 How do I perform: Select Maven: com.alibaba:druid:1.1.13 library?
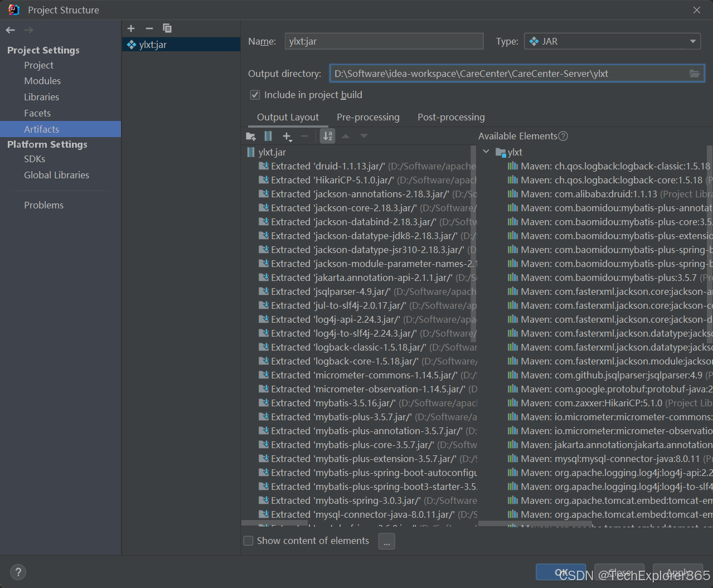tap(610, 194)
